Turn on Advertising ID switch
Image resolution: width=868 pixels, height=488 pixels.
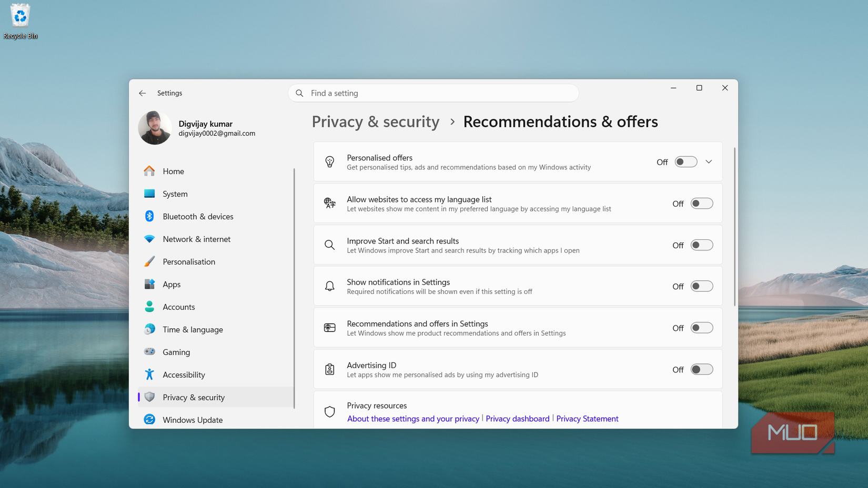(702, 369)
